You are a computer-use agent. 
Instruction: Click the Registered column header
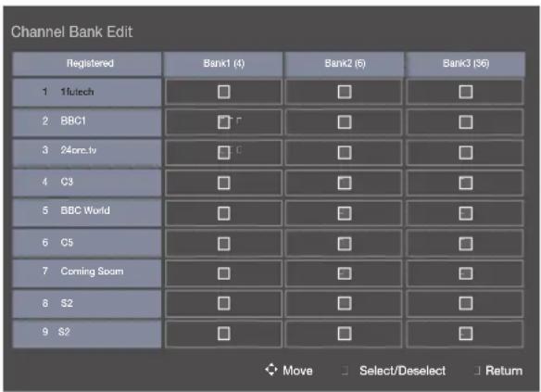pyautogui.click(x=87, y=64)
